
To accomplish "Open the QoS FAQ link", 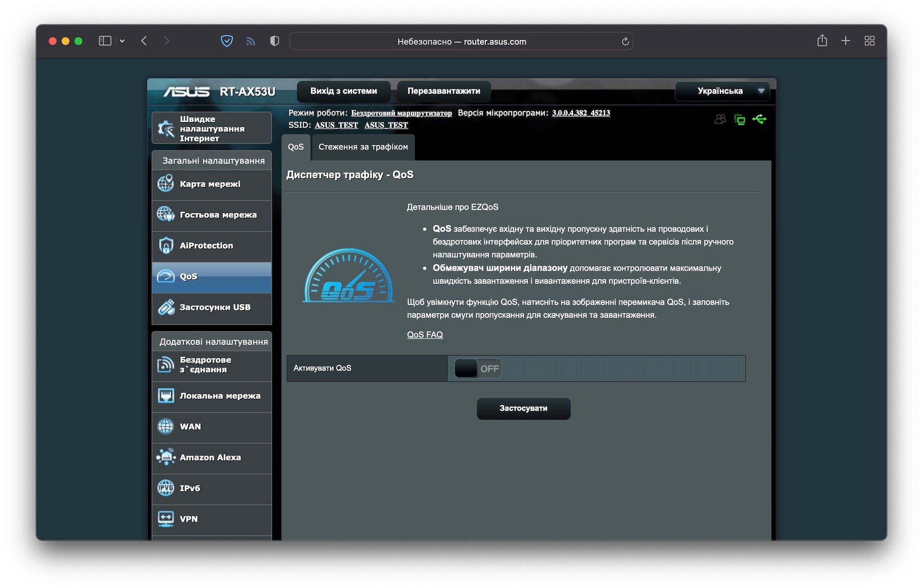I will point(425,335).
